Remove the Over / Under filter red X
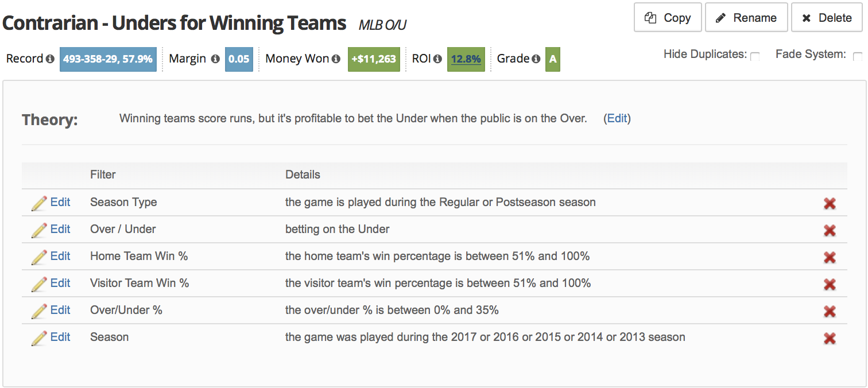 tap(829, 230)
